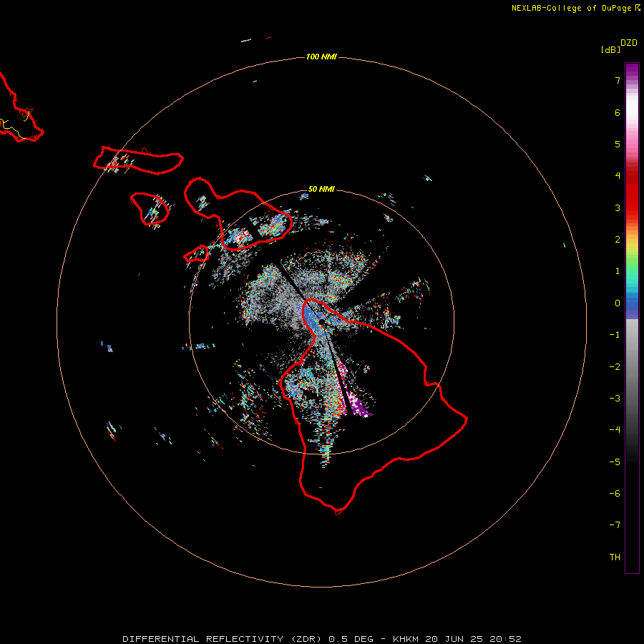
Task: Click the colorbar value 0 label
Action: 618,303
